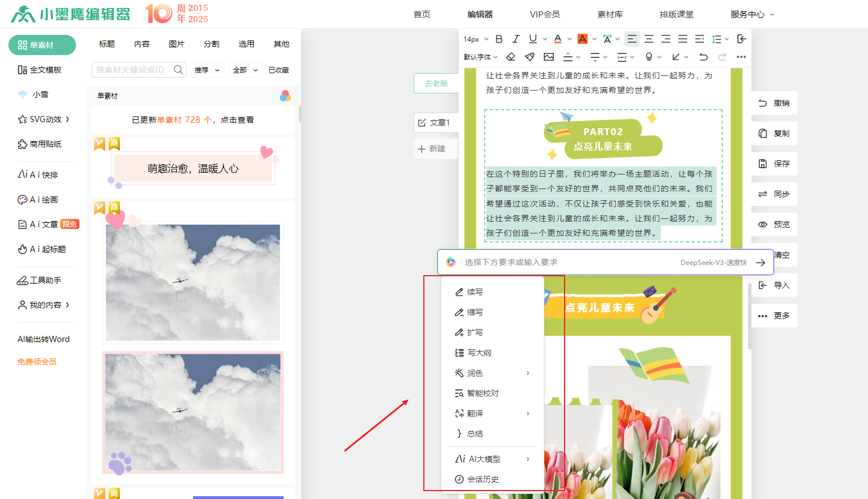This screenshot has width=868, height=499.
Task: Click the first-line indent icon
Action: pos(700,39)
